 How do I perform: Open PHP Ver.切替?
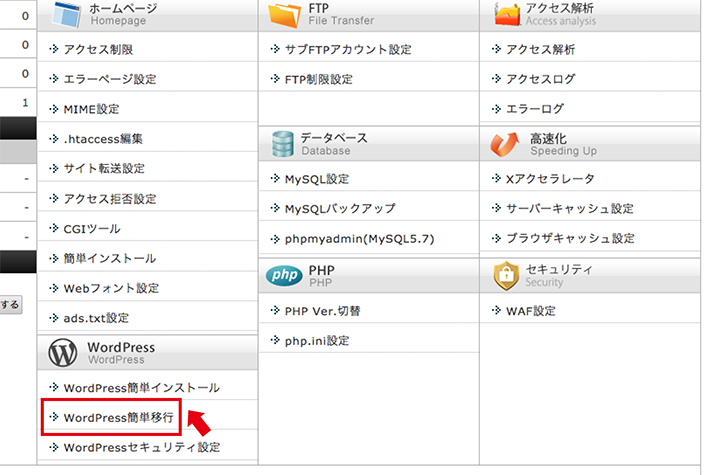(322, 311)
